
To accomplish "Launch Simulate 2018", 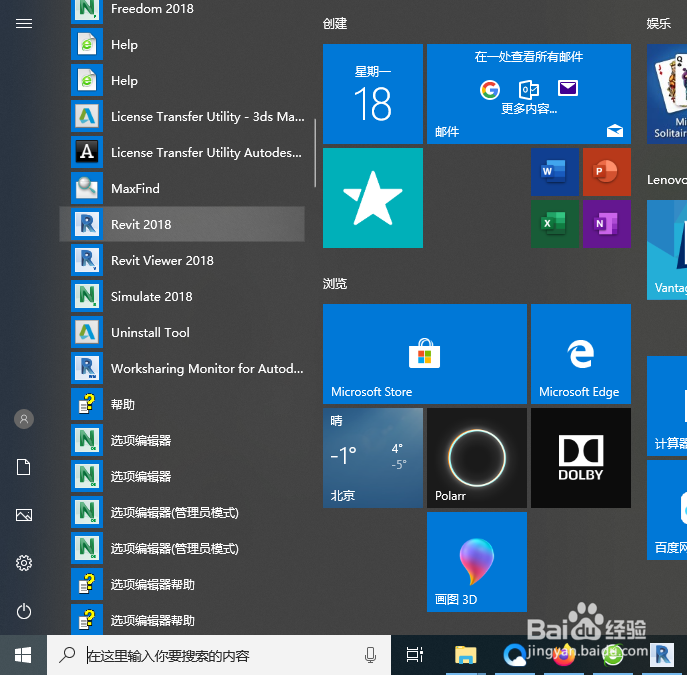I will (x=182, y=297).
